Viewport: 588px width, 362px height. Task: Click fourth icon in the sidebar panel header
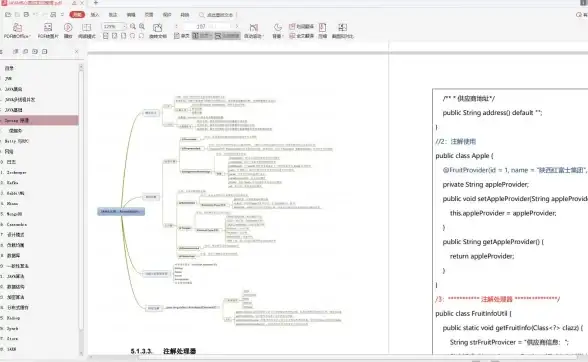(x=44, y=51)
